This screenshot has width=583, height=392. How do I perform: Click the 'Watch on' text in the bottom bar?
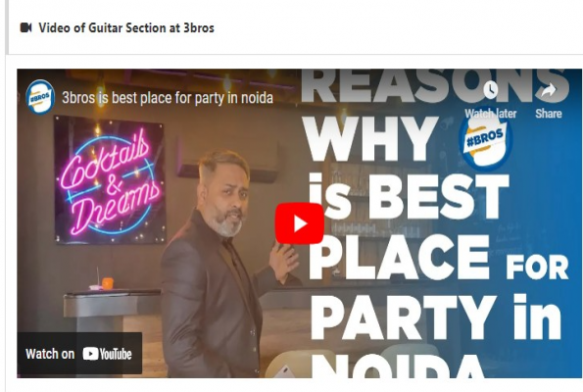tap(50, 354)
